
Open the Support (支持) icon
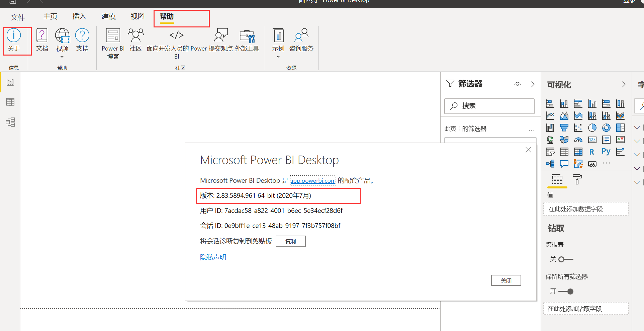point(82,35)
